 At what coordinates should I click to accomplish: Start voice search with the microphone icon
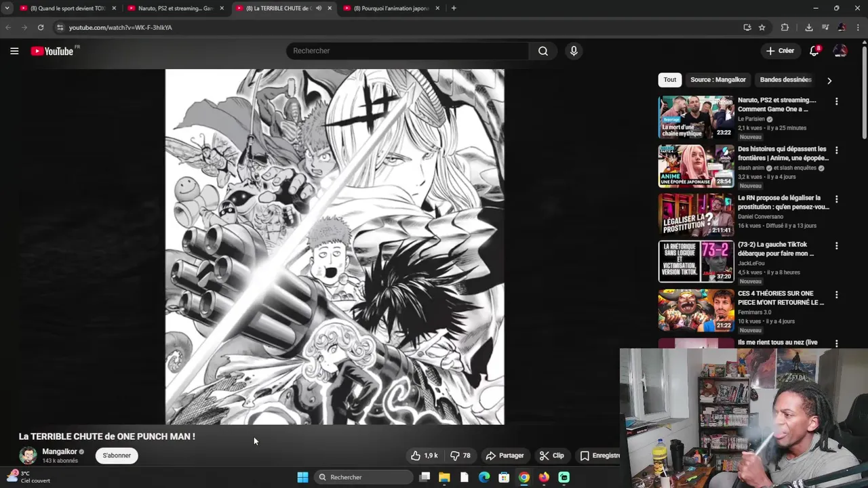click(574, 51)
